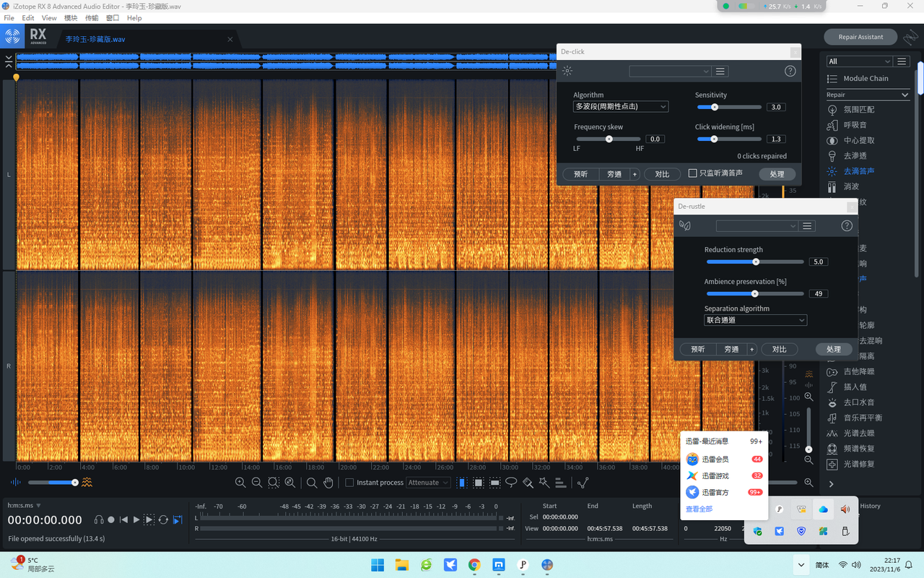The image size is (924, 578).
Task: Open De-rustle preset dropdown
Action: coord(757,226)
